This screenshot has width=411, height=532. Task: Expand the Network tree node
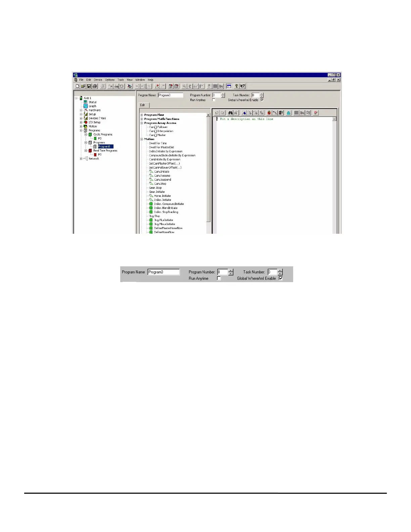tap(81, 159)
